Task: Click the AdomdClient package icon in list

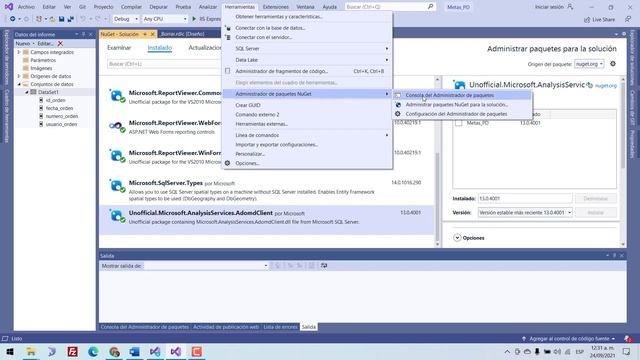Action: click(117, 216)
